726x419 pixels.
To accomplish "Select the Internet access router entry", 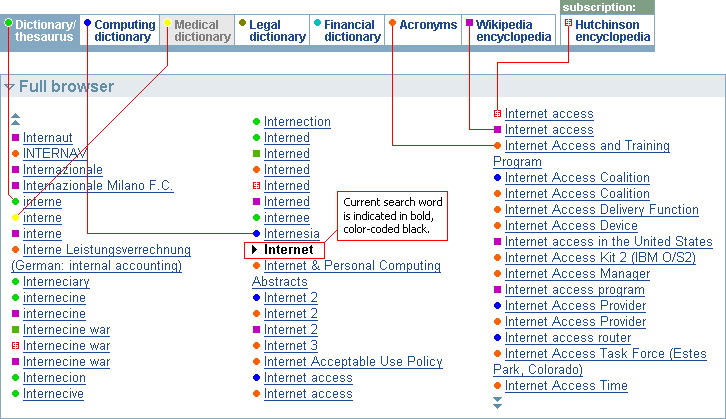I will 568,338.
